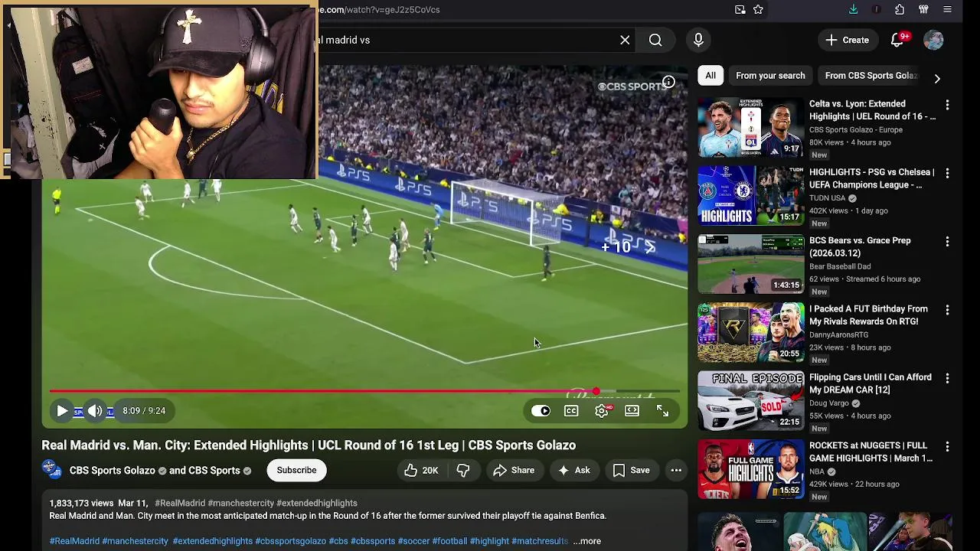Open options for the Flipping Cars video

pos(947,378)
